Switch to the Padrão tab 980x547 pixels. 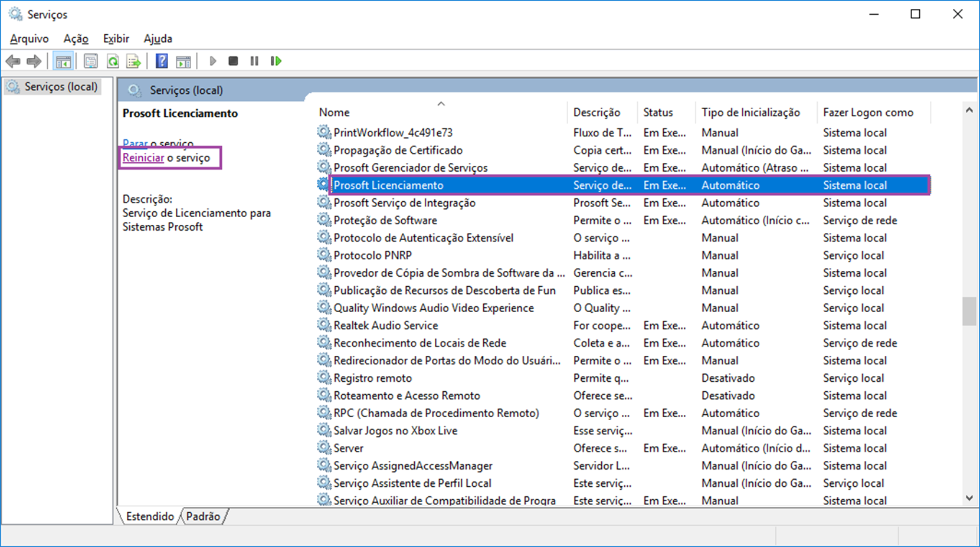pyautogui.click(x=203, y=516)
